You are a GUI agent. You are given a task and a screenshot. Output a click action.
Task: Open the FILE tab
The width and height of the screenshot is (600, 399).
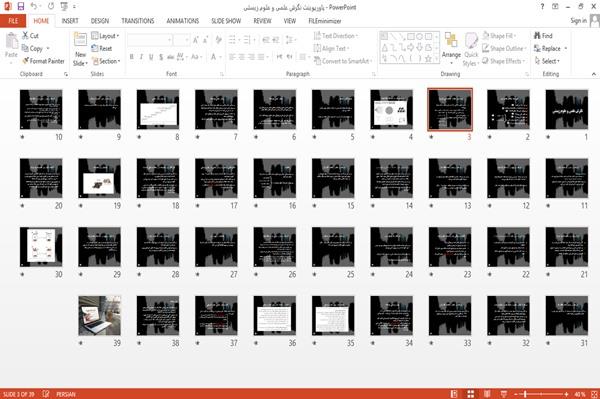pos(13,21)
